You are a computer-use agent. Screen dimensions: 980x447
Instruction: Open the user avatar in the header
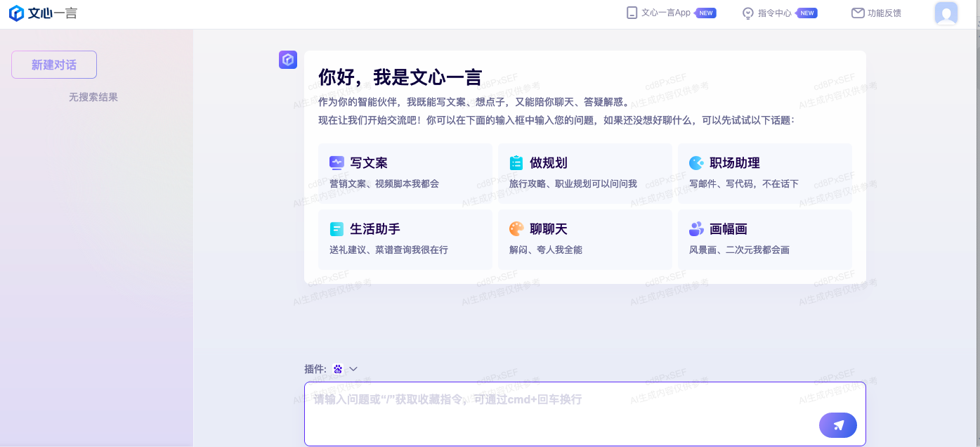coord(946,13)
